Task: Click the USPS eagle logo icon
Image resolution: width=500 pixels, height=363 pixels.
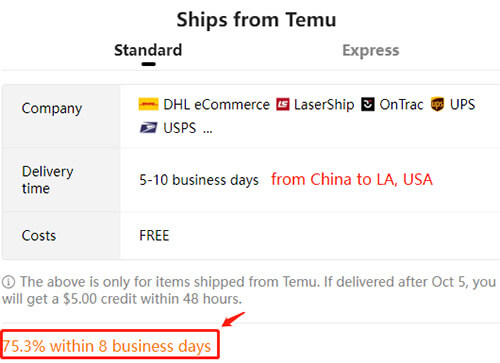Action: [x=148, y=128]
